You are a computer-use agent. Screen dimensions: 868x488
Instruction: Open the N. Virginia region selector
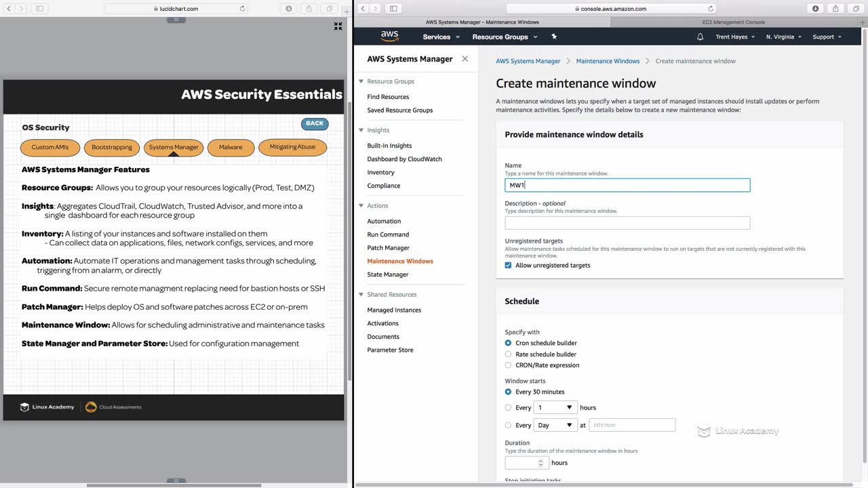[783, 37]
